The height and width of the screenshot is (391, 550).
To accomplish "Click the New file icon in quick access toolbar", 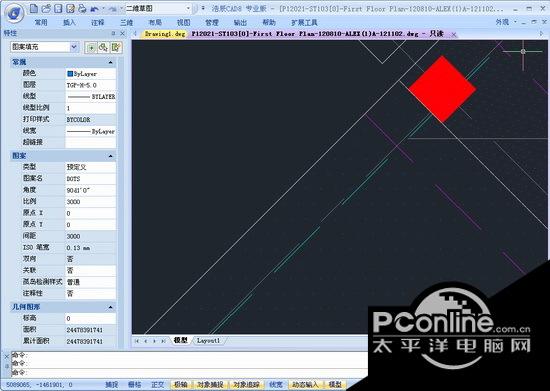I will coord(34,8).
